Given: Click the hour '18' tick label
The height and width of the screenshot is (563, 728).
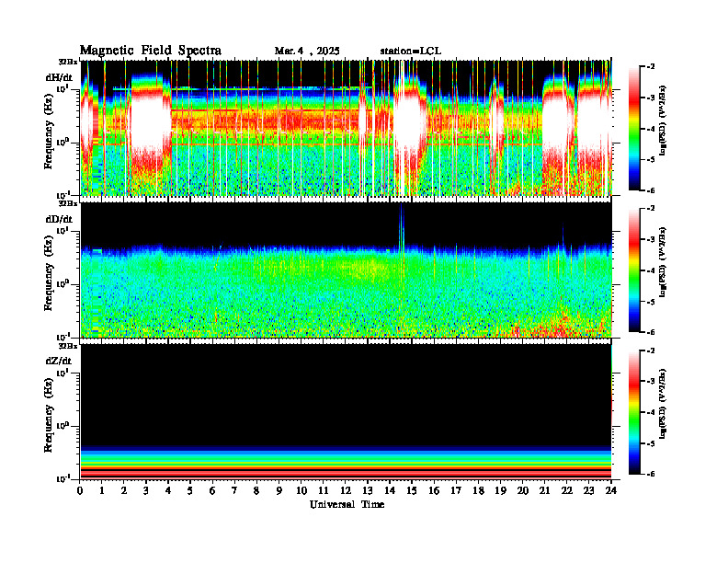Looking at the screenshot, I should (x=478, y=490).
